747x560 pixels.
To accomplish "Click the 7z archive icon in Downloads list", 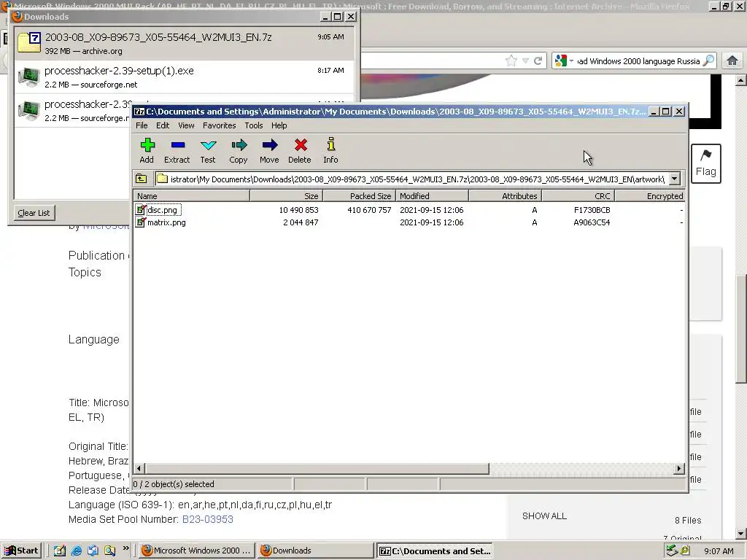I will pyautogui.click(x=29, y=42).
